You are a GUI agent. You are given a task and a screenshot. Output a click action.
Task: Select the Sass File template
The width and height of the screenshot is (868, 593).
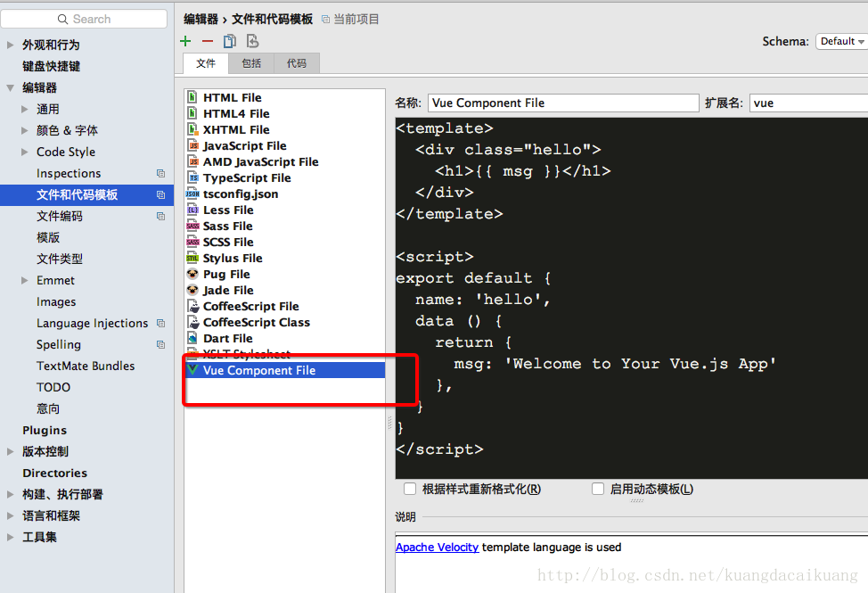coord(284,226)
